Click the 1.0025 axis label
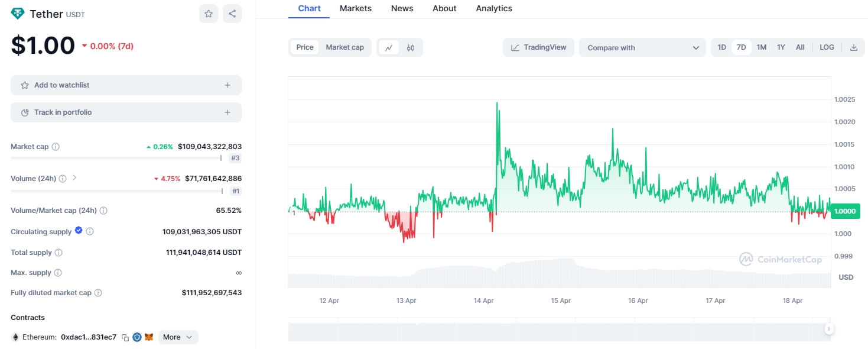 [845, 99]
